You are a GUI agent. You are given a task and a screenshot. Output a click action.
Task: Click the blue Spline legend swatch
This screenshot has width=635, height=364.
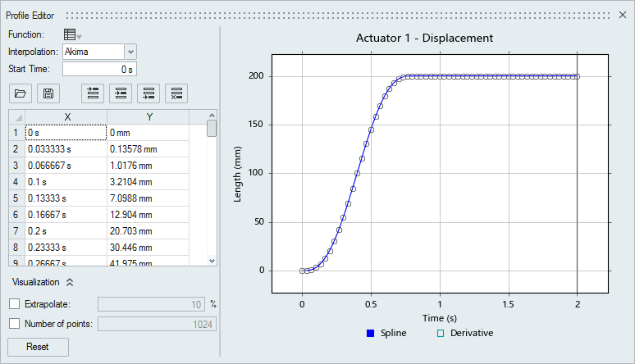[370, 334]
